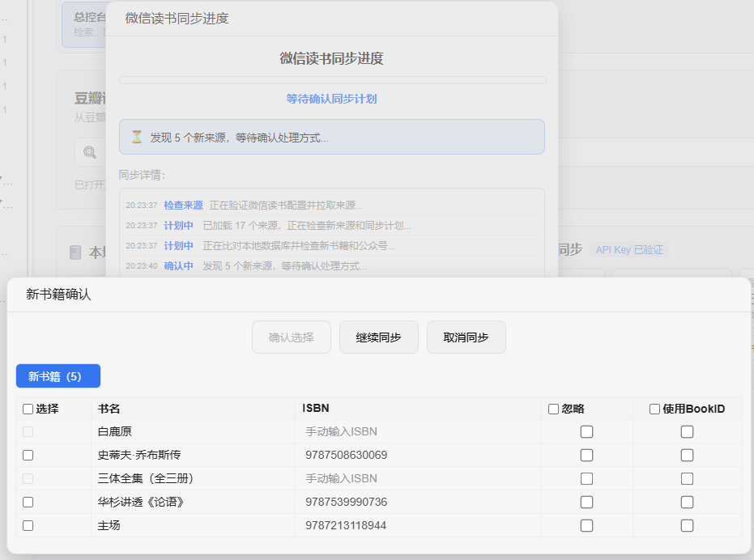754x560 pixels.
Task: Enable 使用BookID for 三体全集（全三册）
Action: pyautogui.click(x=687, y=479)
